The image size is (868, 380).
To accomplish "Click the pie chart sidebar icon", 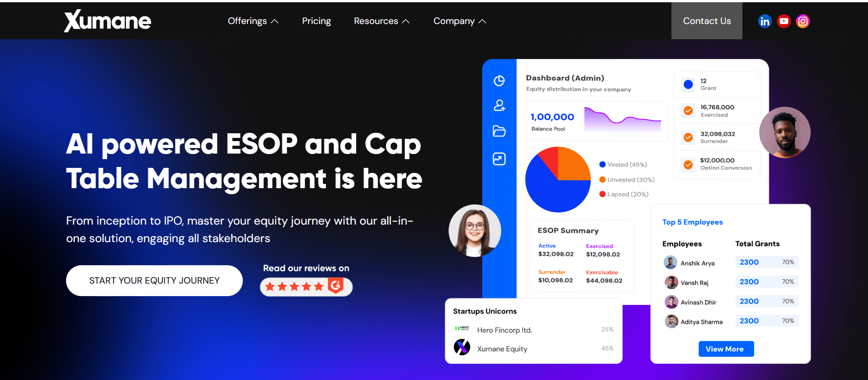I will 499,81.
